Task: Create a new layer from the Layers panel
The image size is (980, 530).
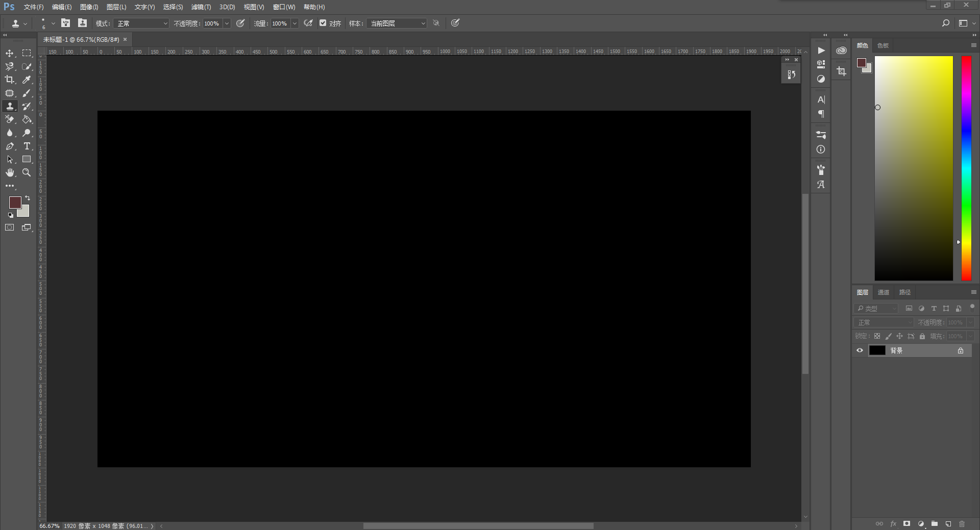Action: pos(948,524)
